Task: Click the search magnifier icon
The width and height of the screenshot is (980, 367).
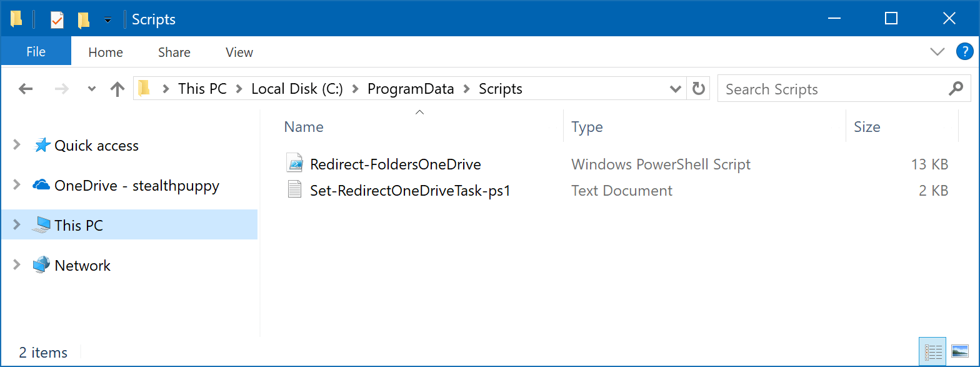Action: coord(956,89)
